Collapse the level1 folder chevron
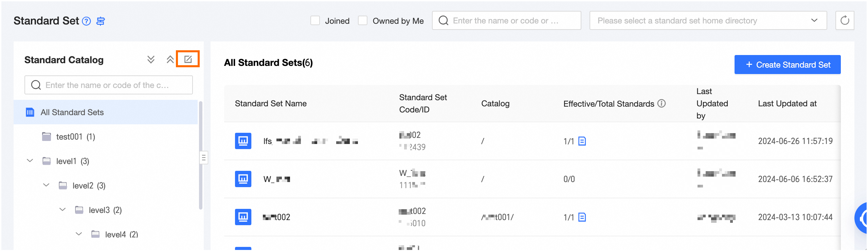This screenshot has width=868, height=252. click(30, 161)
